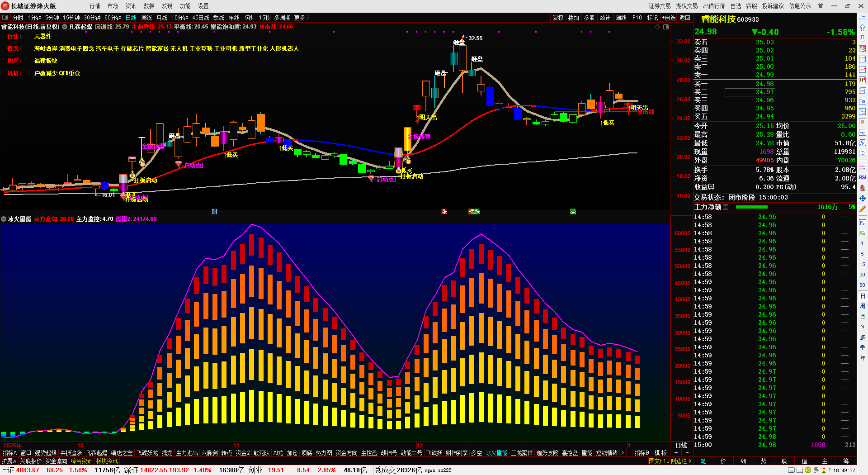Open the F10 toolbar button
Viewport: 868px width, 475px height.
[637, 18]
